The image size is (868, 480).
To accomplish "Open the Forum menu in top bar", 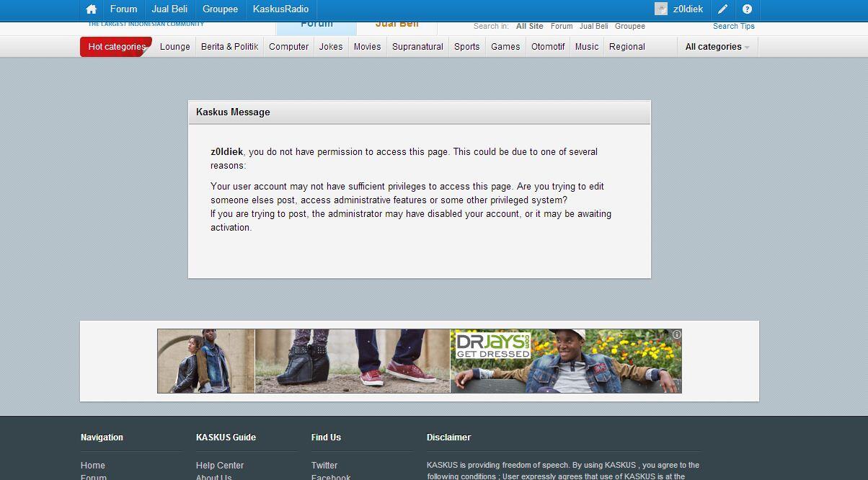I will [123, 9].
